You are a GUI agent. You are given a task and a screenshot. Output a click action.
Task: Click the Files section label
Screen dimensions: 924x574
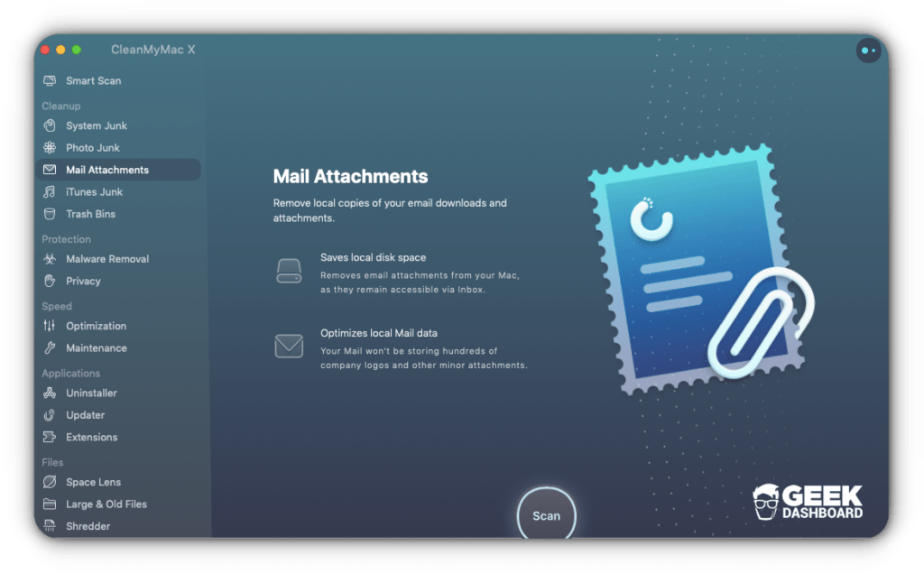(x=52, y=462)
